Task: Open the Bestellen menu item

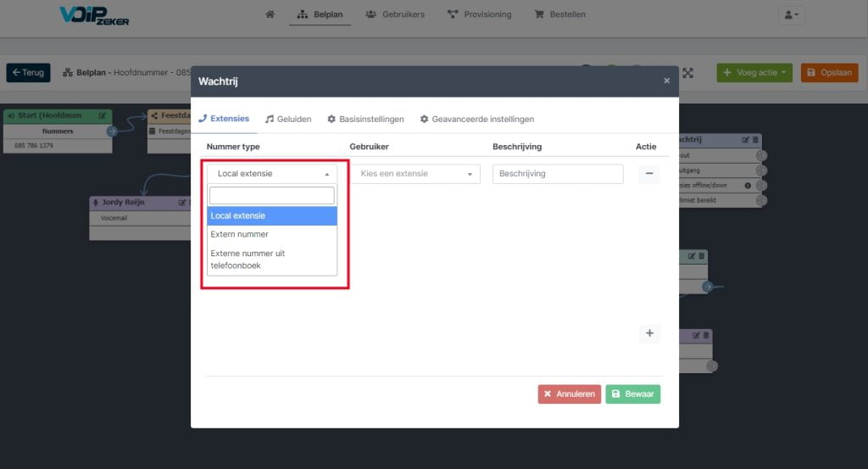Action: click(x=559, y=14)
